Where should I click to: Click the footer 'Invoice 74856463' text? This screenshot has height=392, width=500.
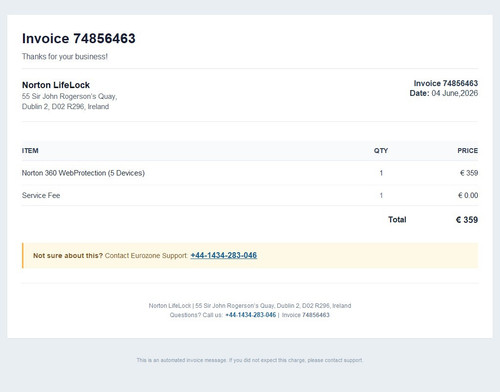pos(306,315)
